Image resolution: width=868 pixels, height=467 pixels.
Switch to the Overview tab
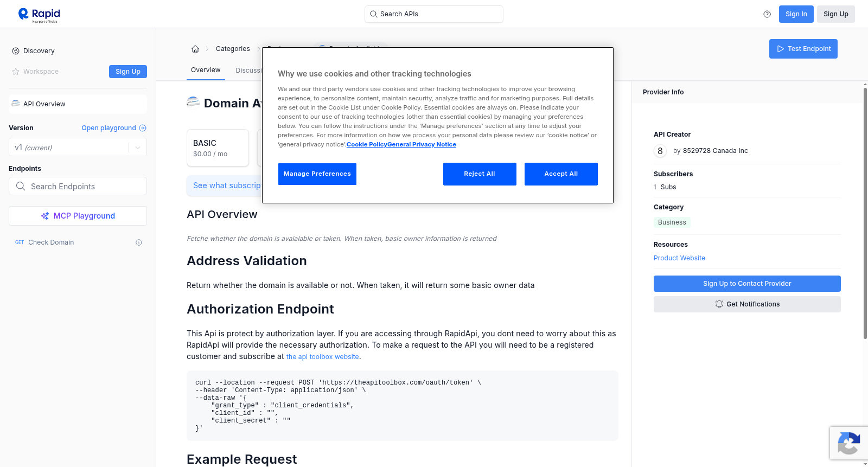coord(206,70)
